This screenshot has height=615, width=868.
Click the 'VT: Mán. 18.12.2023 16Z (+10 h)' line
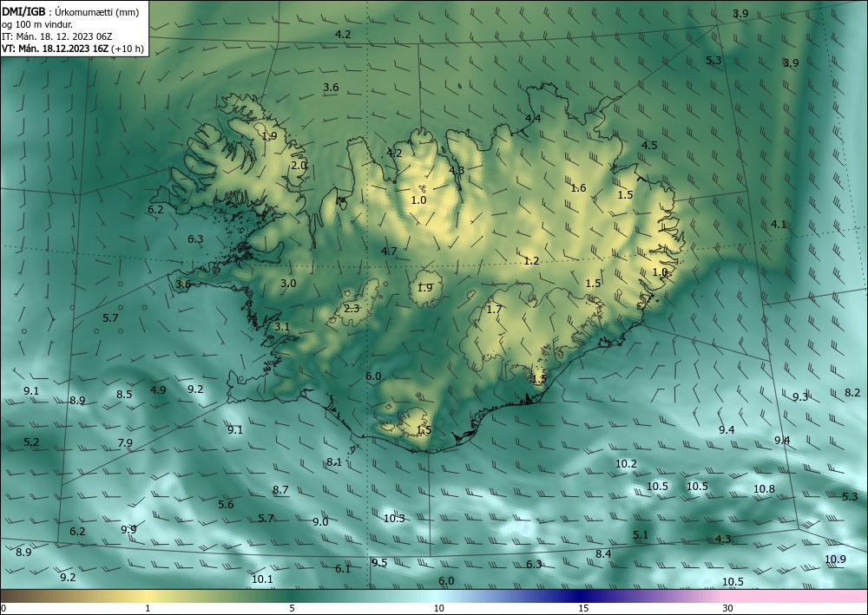[x=73, y=49]
